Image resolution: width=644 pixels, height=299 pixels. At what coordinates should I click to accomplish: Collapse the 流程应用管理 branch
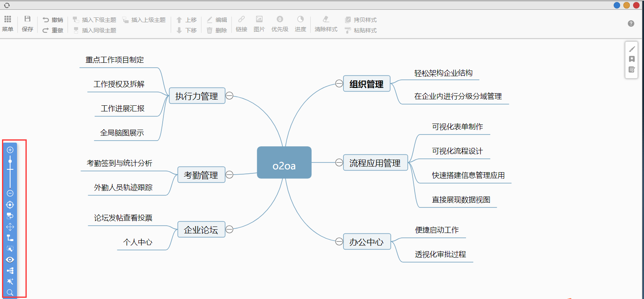coord(339,162)
